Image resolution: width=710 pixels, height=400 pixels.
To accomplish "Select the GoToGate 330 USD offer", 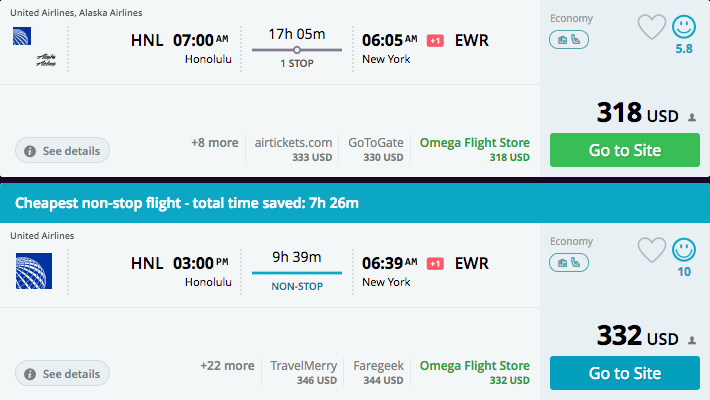I will point(375,149).
